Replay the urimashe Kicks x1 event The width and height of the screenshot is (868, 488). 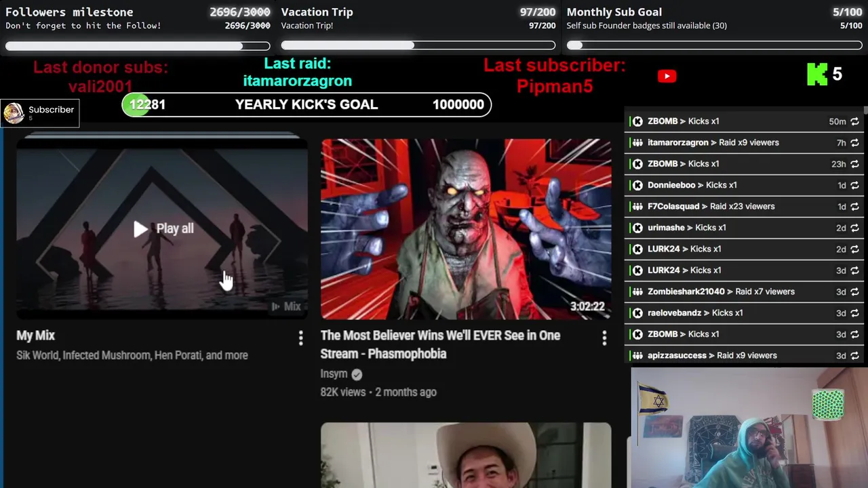click(854, 228)
